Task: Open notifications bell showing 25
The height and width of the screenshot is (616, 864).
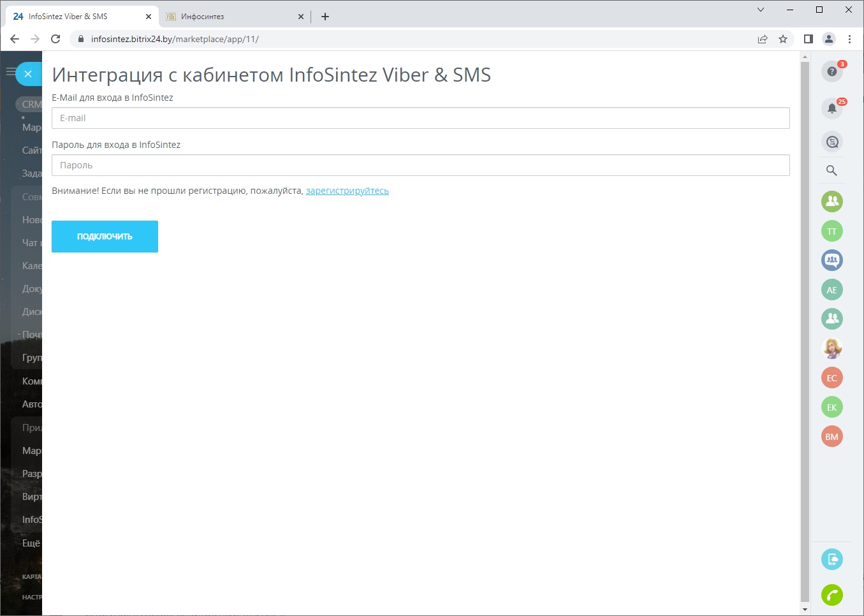Action: (x=832, y=108)
